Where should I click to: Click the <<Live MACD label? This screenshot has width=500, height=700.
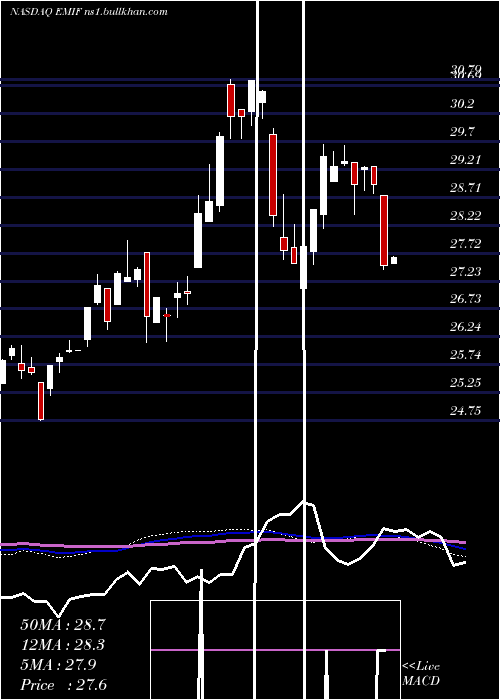421,674
